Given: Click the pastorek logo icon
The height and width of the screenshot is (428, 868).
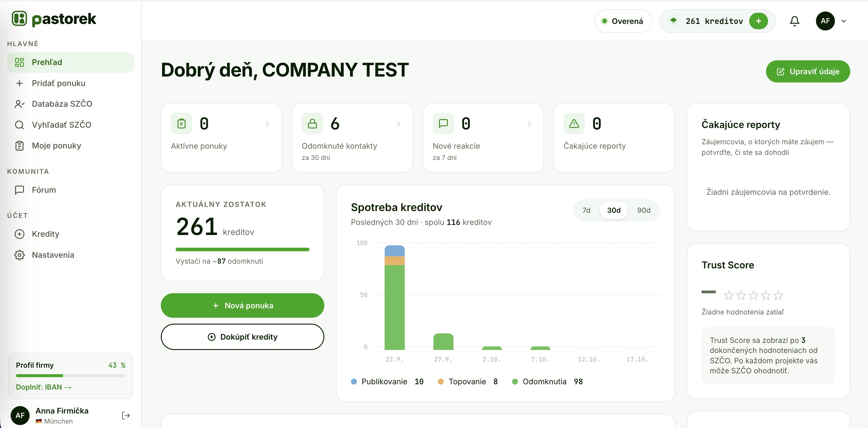Looking at the screenshot, I should (19, 18).
